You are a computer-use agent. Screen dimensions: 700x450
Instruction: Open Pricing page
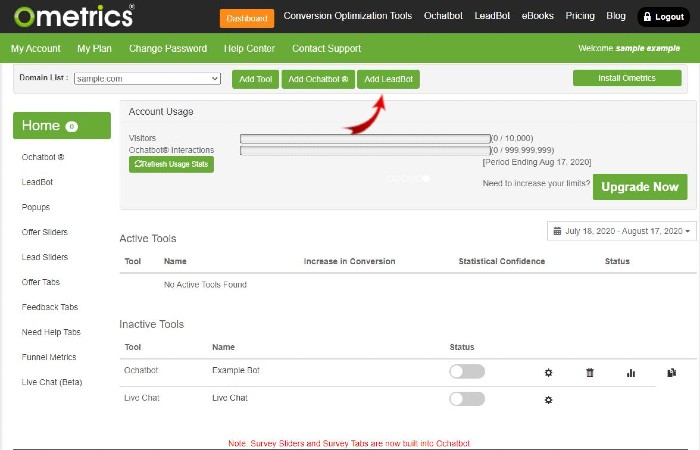pyautogui.click(x=580, y=16)
